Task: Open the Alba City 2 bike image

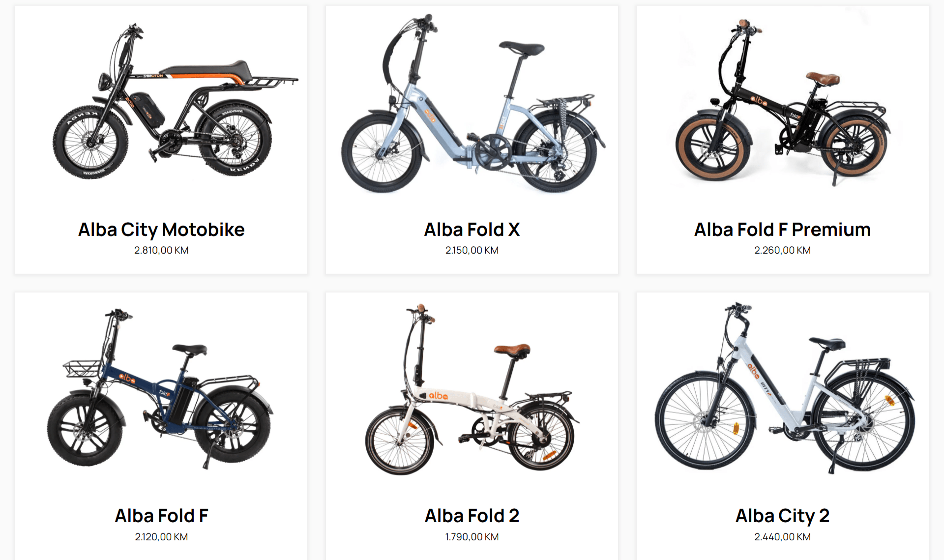Action: 785,388
